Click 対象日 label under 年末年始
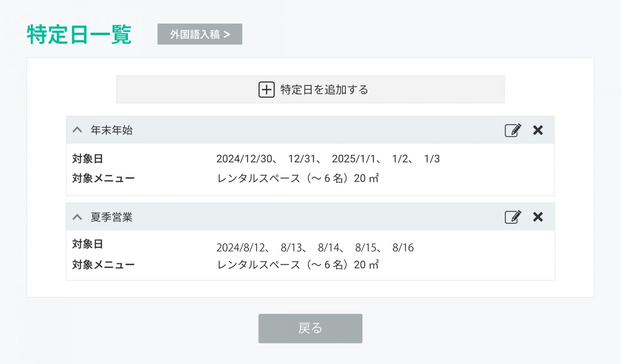Screen dimensions: 621x364 pyautogui.click(x=87, y=159)
